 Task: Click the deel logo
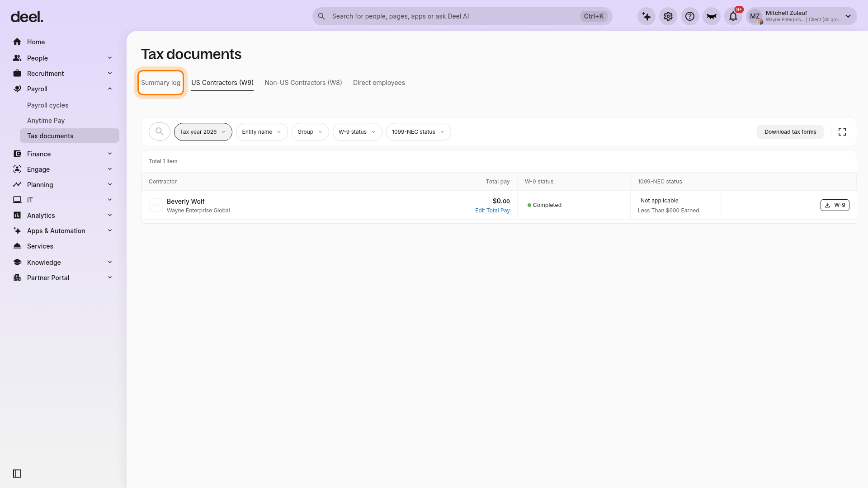coord(27,17)
